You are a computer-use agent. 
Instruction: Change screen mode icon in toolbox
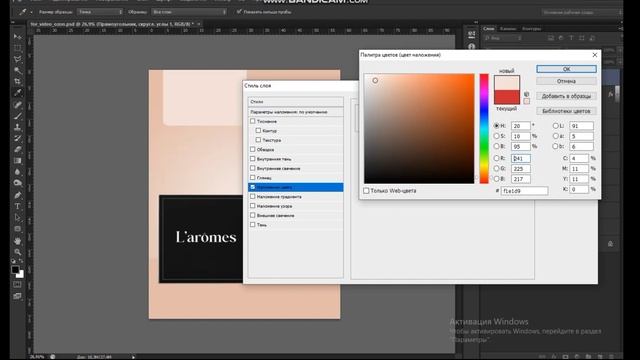point(17,296)
